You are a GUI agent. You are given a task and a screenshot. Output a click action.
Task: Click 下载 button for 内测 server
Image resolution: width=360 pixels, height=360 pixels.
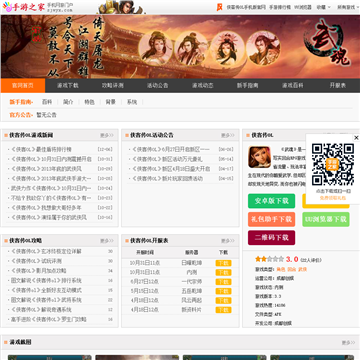click(x=223, y=272)
